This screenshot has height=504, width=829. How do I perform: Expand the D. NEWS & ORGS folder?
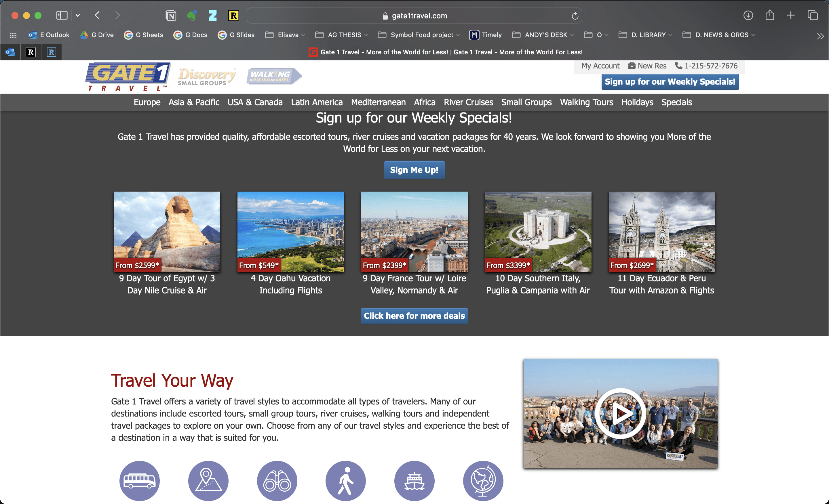719,35
